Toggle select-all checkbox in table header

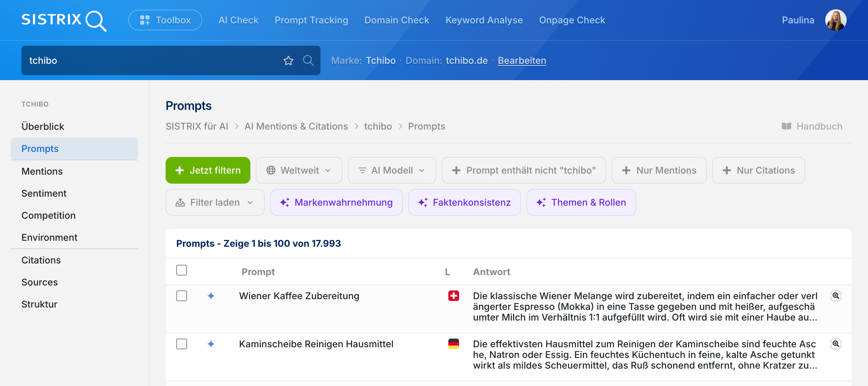(x=182, y=270)
